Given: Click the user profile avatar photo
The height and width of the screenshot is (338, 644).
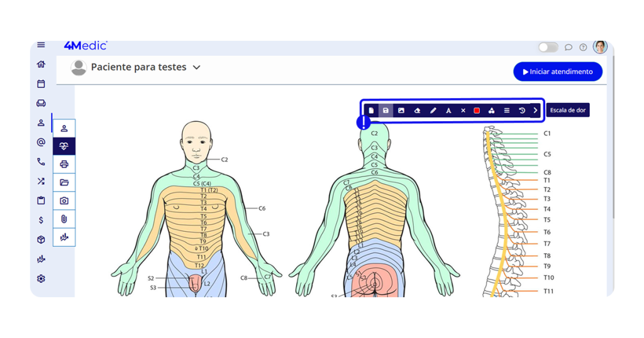Looking at the screenshot, I should click(600, 47).
